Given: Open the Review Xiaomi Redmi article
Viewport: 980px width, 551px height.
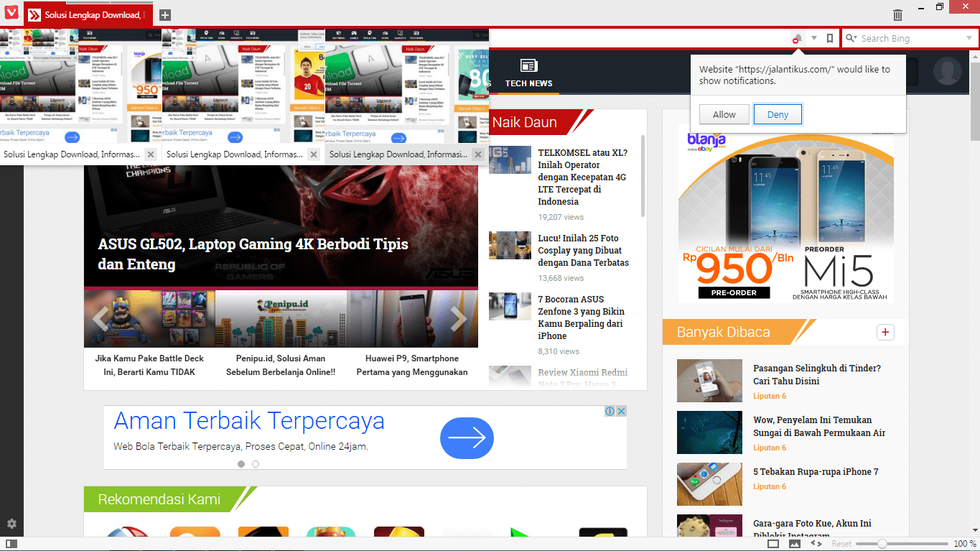Looking at the screenshot, I should [x=583, y=378].
